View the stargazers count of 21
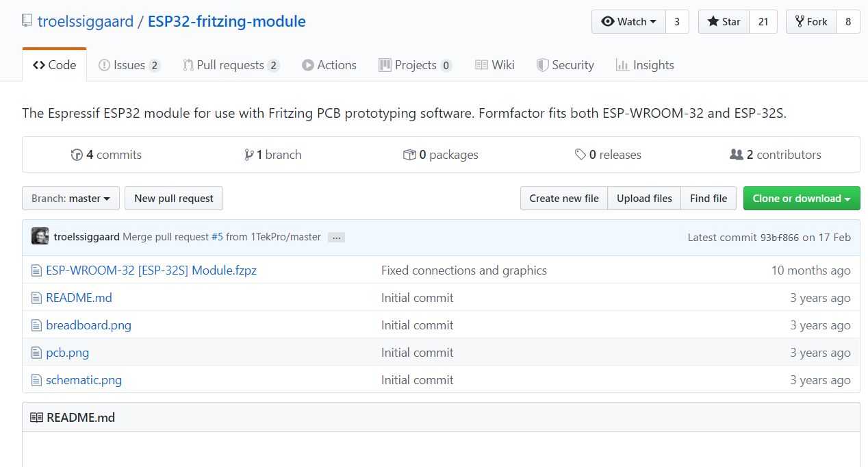 tap(763, 21)
